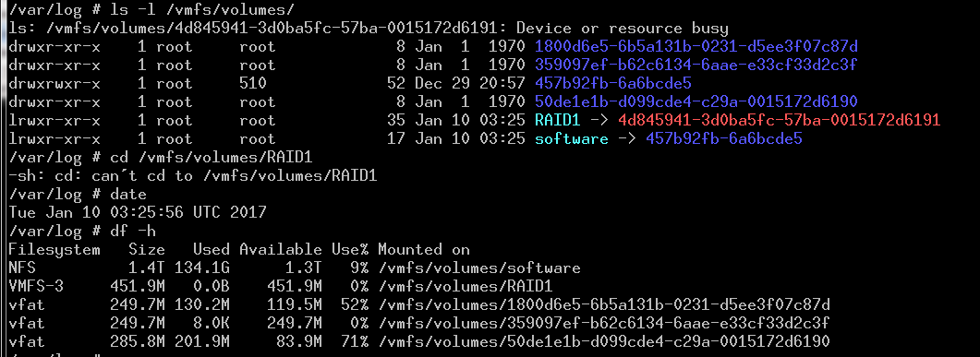Click the 'Mounted on' column header

click(x=424, y=250)
